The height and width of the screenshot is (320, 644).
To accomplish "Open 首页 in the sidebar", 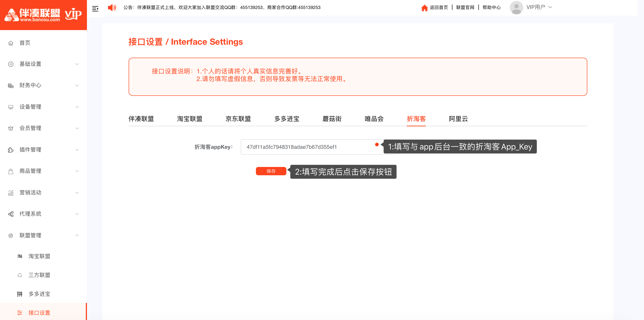I will (x=25, y=43).
